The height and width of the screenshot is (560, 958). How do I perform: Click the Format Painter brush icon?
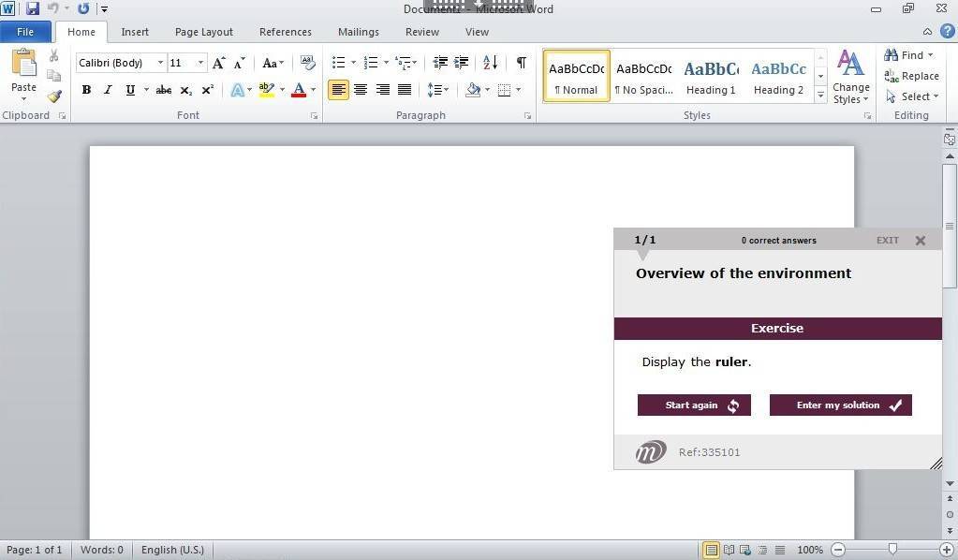54,96
